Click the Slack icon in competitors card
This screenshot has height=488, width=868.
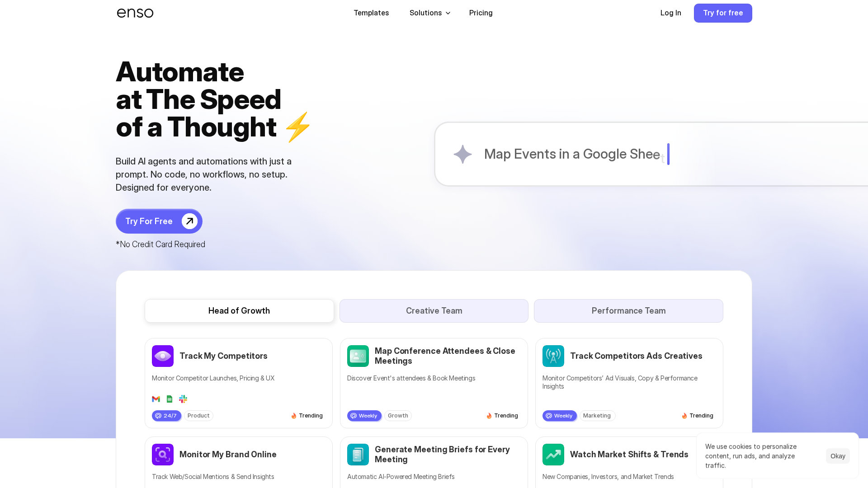pyautogui.click(x=183, y=399)
